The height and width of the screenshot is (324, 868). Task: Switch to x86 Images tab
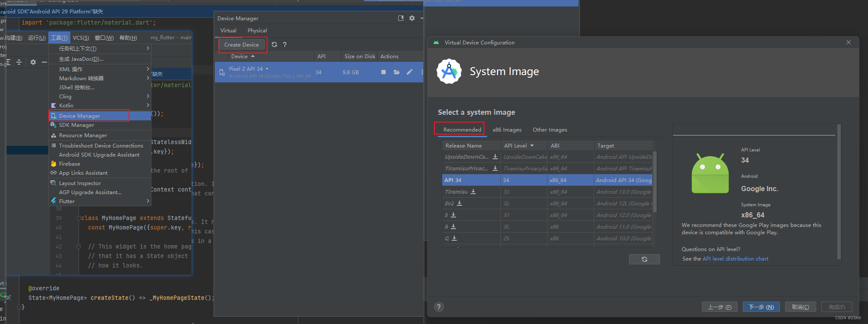pos(507,129)
